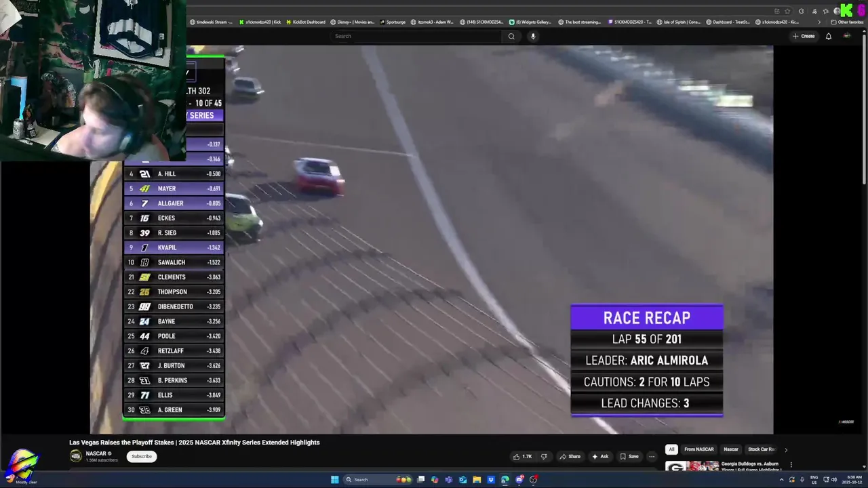Subscribe to the NASCAR channel

(x=142, y=456)
